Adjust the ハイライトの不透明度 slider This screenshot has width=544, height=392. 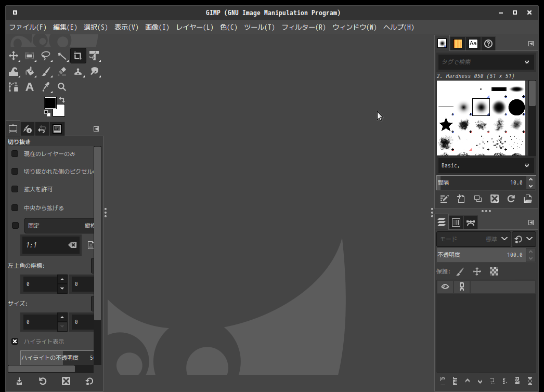[57, 358]
